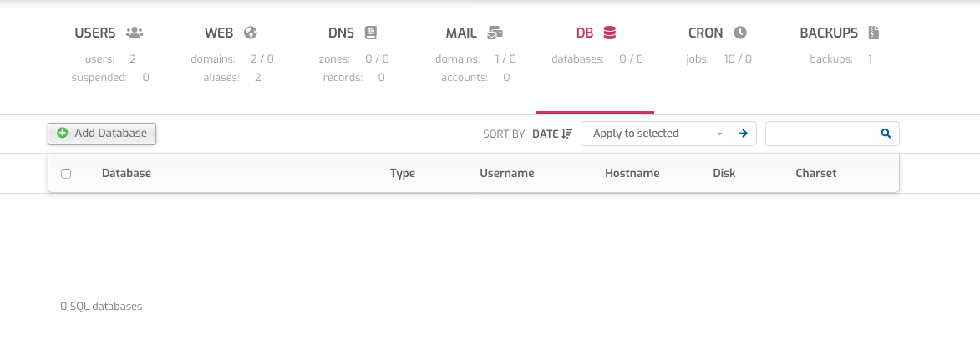
Task: Click the Type column header
Action: coord(403,173)
